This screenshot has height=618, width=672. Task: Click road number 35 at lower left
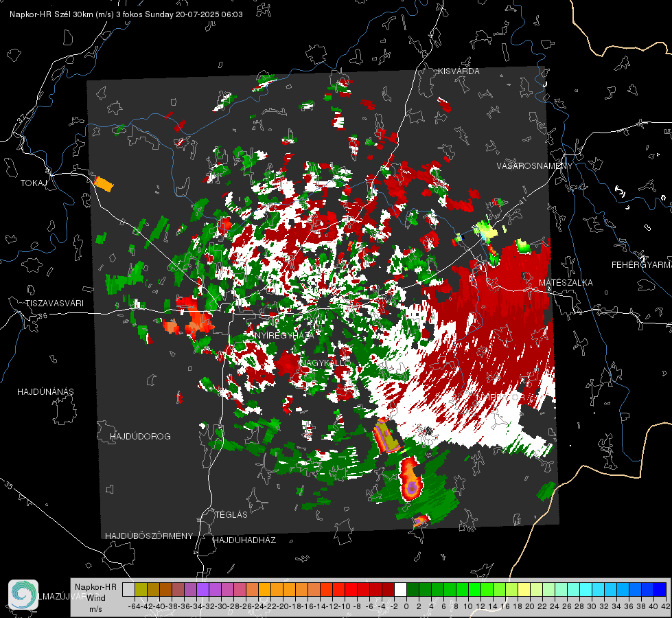point(9,485)
